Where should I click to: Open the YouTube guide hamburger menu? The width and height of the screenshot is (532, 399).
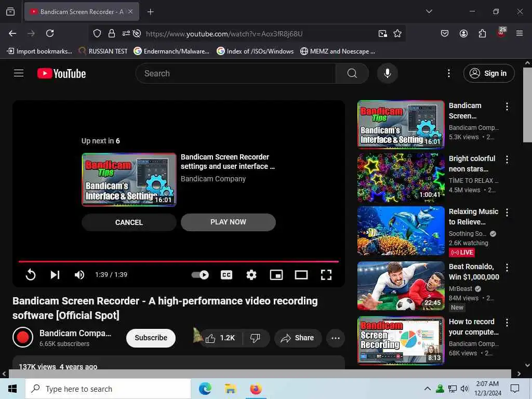tap(19, 73)
